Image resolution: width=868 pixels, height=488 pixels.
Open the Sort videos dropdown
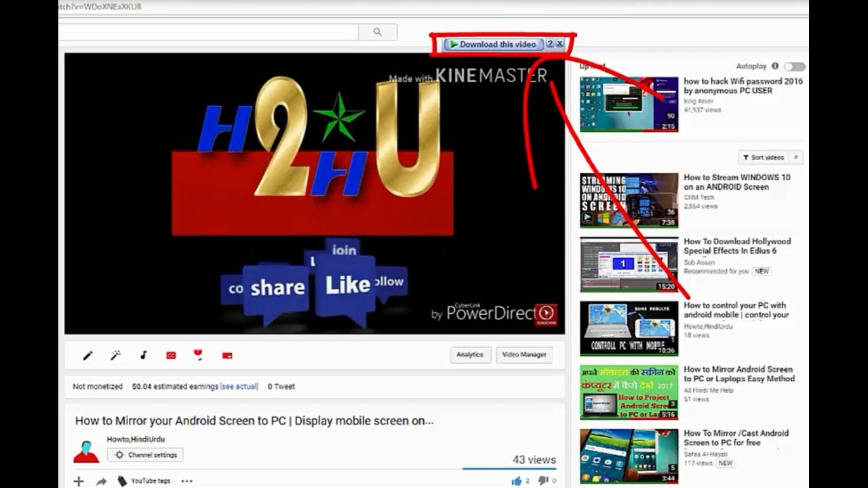pyautogui.click(x=763, y=157)
